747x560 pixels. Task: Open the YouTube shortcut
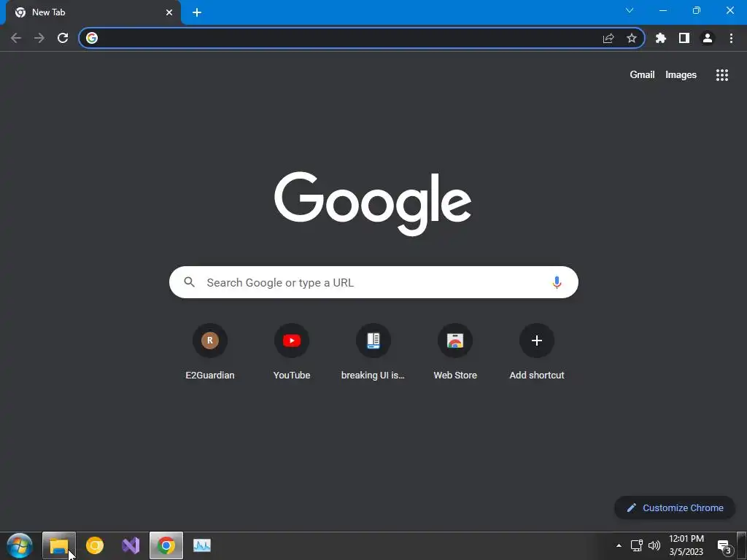292,352
